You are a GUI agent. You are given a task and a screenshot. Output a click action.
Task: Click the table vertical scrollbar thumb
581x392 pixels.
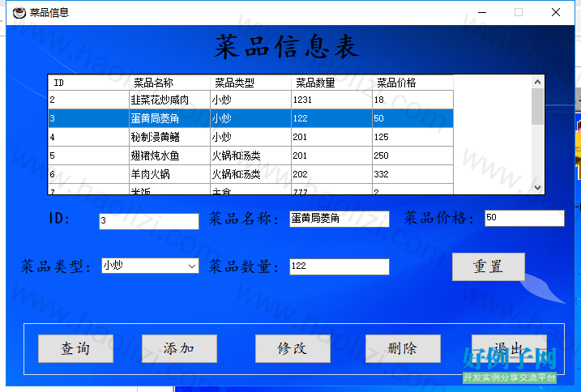537,107
